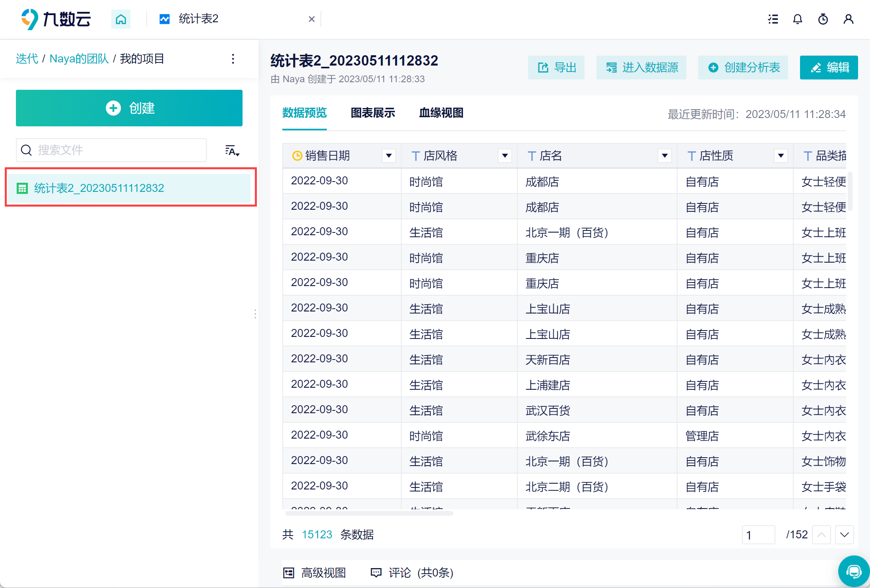Select 统计表2_20230511112832 in file list
This screenshot has width=870, height=588.
point(129,188)
